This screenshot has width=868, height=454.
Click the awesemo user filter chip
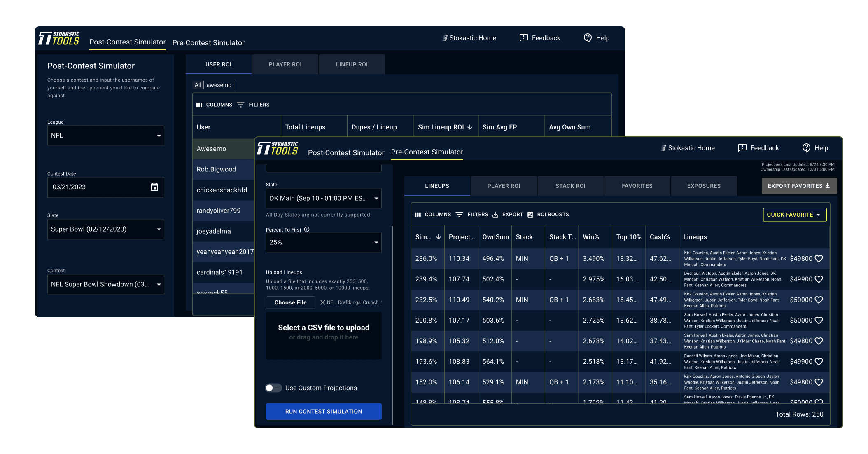(x=219, y=85)
